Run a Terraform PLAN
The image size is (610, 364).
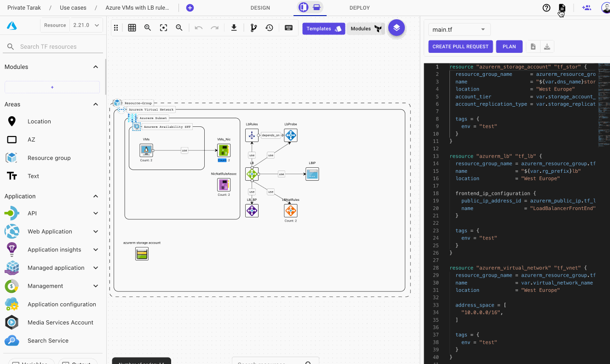pyautogui.click(x=509, y=46)
